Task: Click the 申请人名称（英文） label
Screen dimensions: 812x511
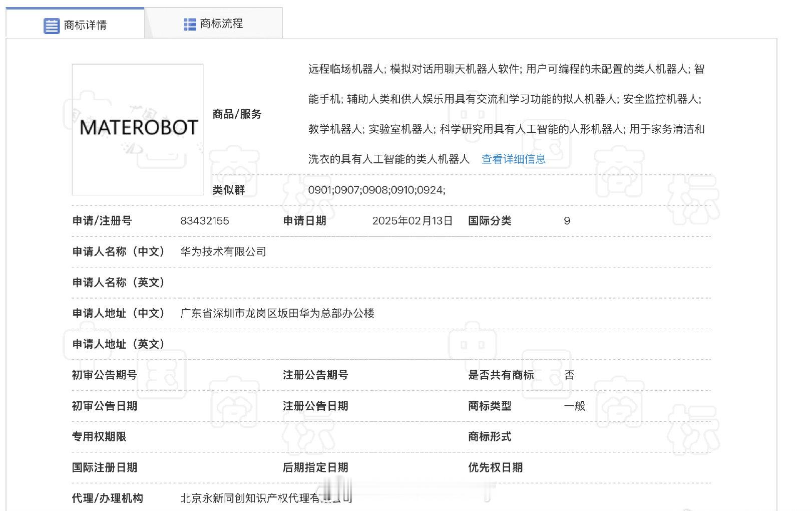Action: point(119,283)
